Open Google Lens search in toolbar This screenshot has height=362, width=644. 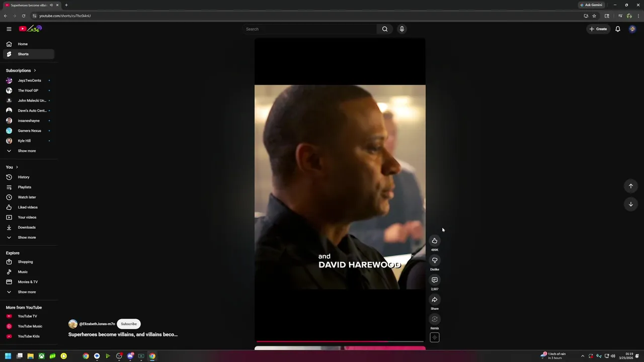pyautogui.click(x=607, y=16)
